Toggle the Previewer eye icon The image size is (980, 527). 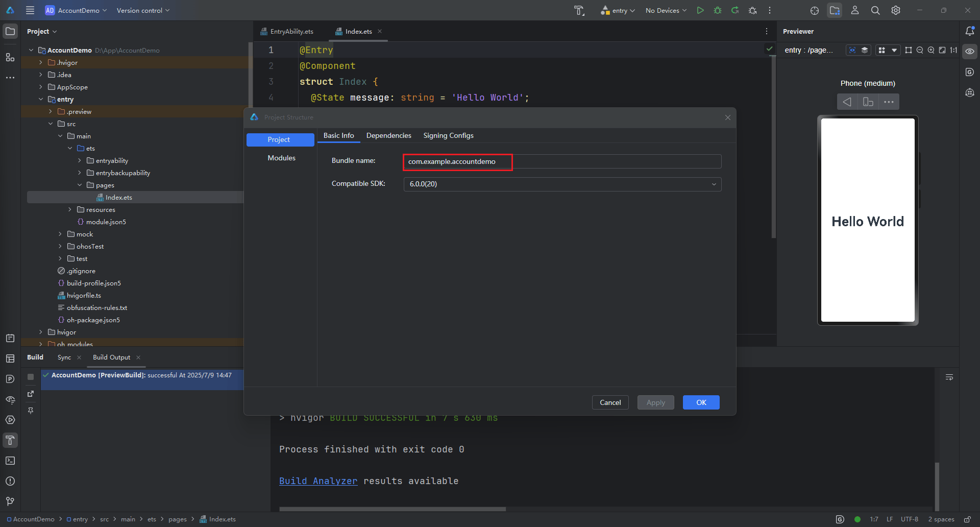[970, 51]
